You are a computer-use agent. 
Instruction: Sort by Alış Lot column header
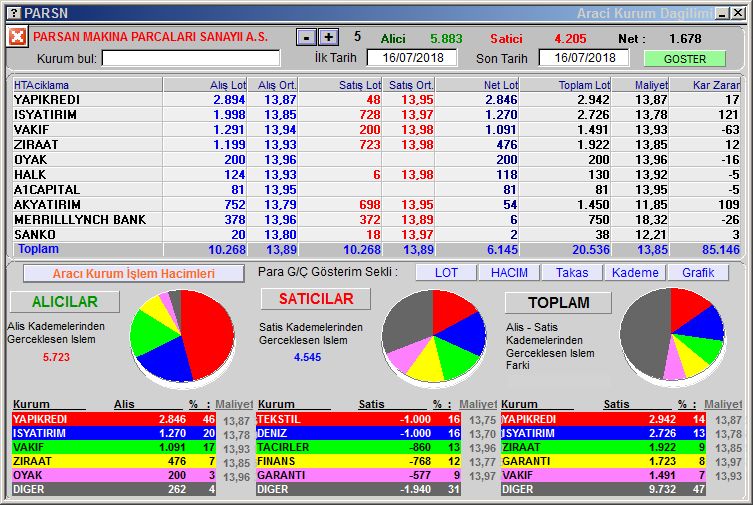point(205,85)
